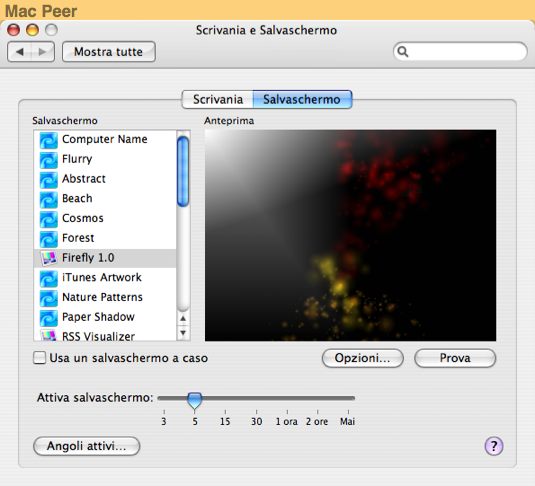Click the magnifier icon in search
This screenshot has width=535, height=486.
(403, 52)
